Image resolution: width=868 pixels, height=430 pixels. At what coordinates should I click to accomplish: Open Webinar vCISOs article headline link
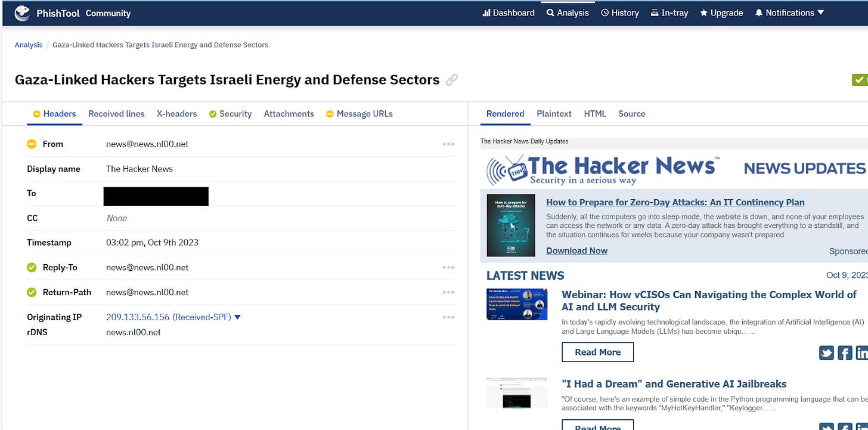click(709, 301)
